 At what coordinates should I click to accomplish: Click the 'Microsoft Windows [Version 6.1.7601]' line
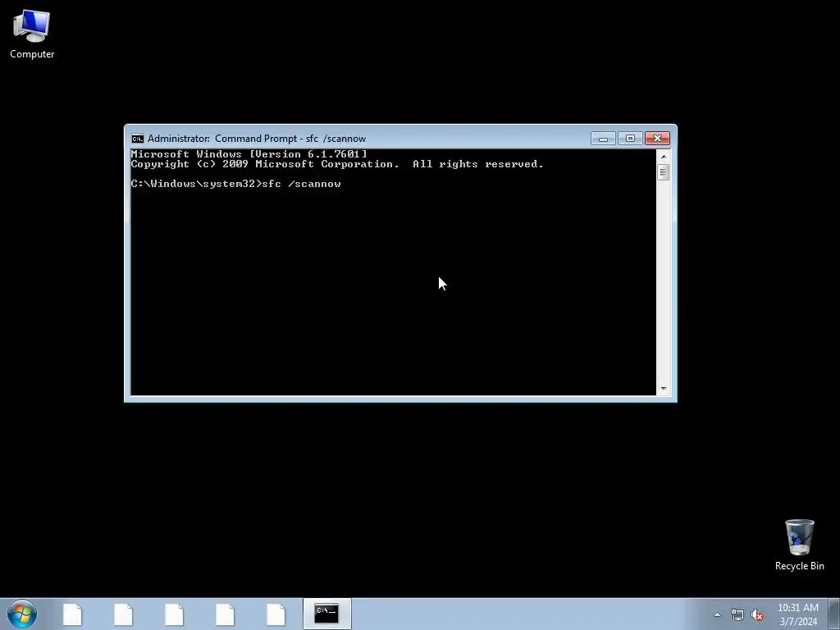tap(249, 154)
